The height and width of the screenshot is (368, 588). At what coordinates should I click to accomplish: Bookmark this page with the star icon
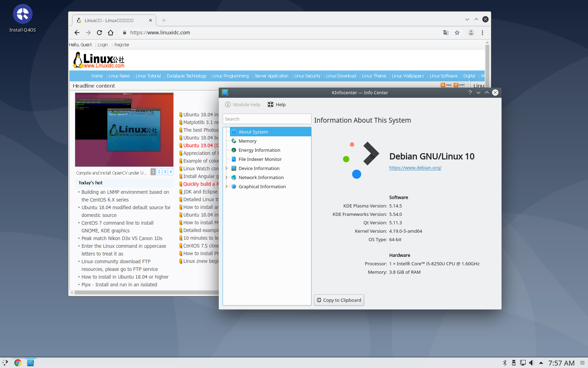[457, 33]
